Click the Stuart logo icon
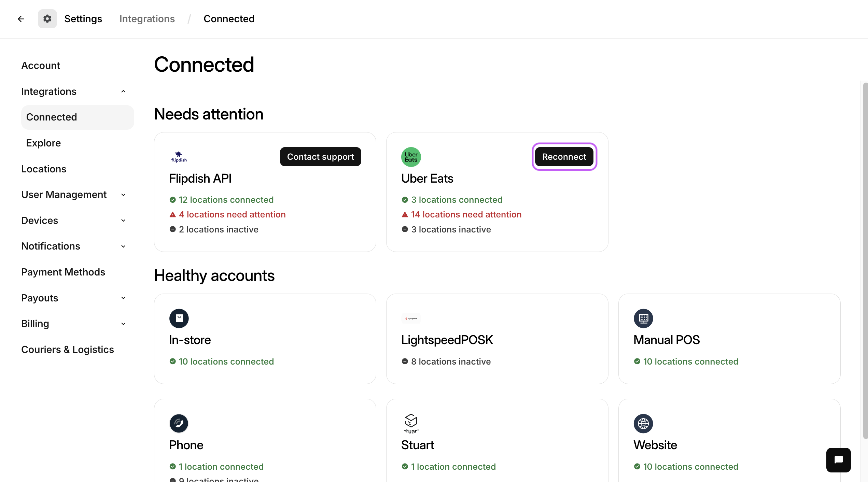The height and width of the screenshot is (482, 868). click(x=411, y=424)
